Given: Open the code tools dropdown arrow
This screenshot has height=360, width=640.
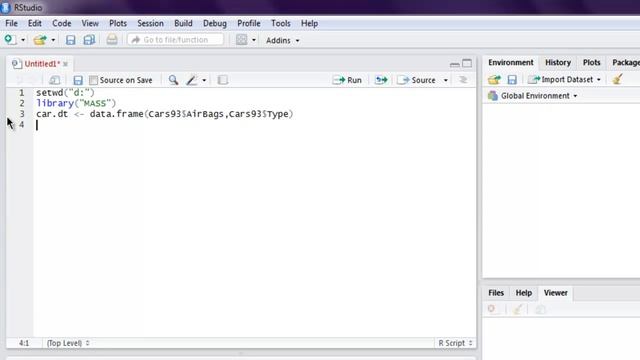Looking at the screenshot, I should point(204,80).
